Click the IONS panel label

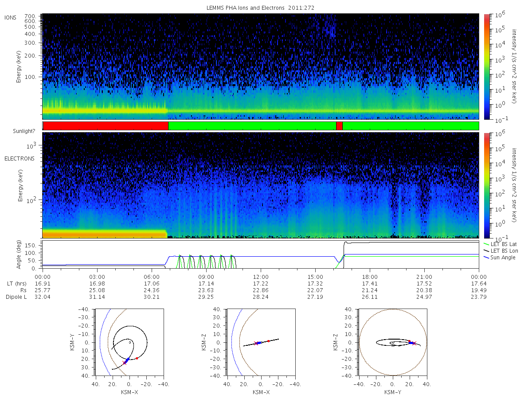click(11, 17)
